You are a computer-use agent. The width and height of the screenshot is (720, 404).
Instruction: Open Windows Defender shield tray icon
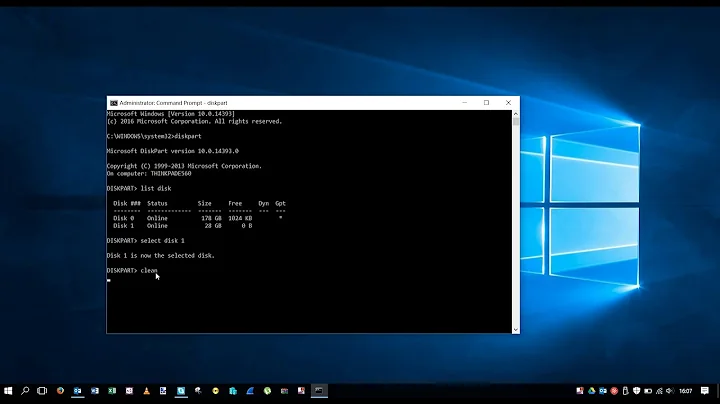coord(636,391)
